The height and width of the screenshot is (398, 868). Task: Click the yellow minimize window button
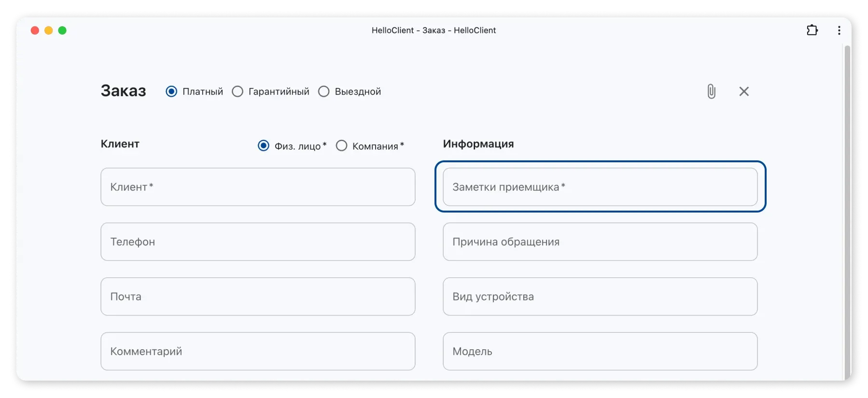[x=48, y=30]
